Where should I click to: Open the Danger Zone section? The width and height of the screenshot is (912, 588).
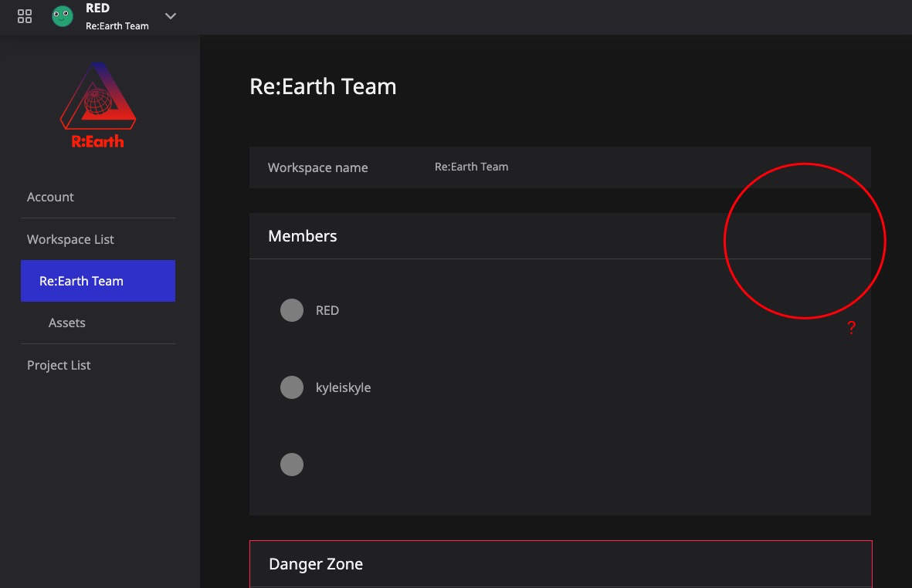click(315, 564)
